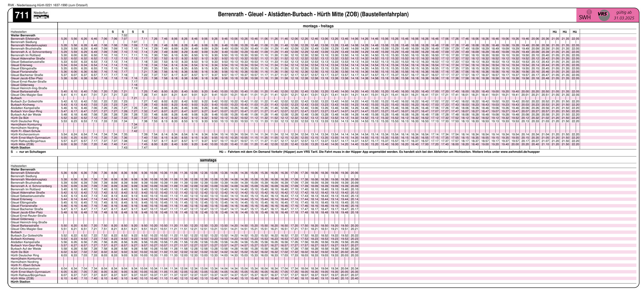Click 7.34 in weekday Hermülheim Komturring row
Screen dimensions: 644x291
tap(134, 125)
